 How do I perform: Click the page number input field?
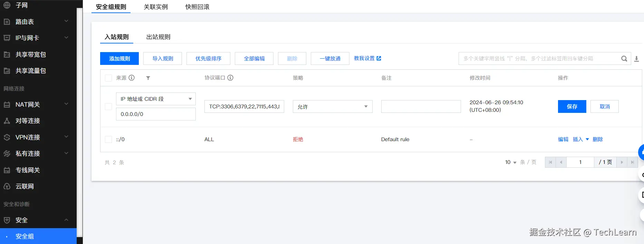click(580, 162)
